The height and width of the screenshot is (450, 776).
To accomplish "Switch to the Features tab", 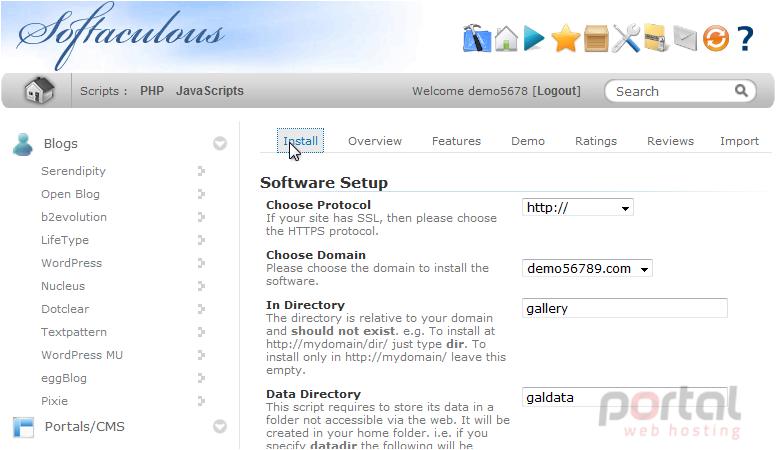I will pos(456,141).
